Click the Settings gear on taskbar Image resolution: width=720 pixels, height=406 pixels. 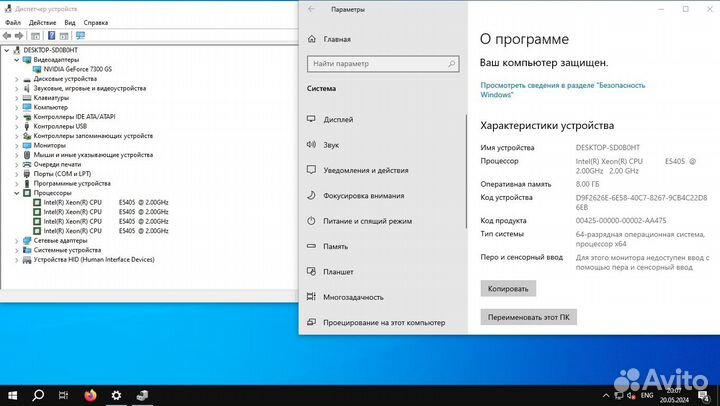pos(116,395)
